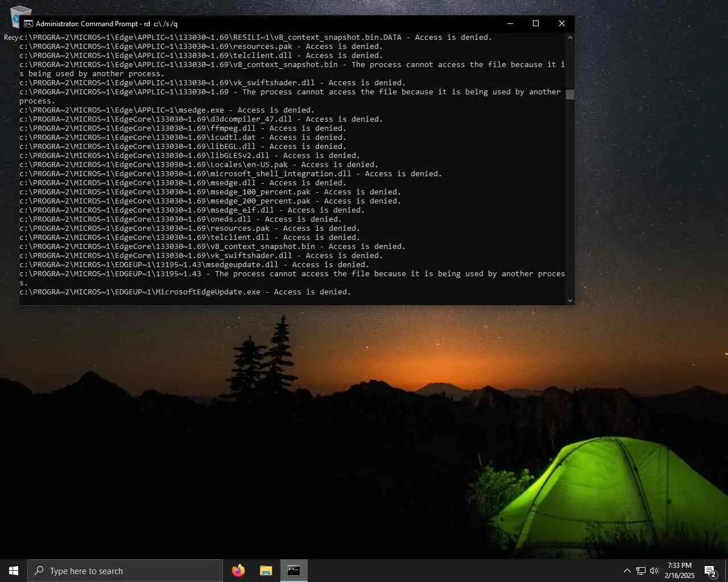Click the Command Prompt window title text
The height and width of the screenshot is (582, 728).
[107, 24]
